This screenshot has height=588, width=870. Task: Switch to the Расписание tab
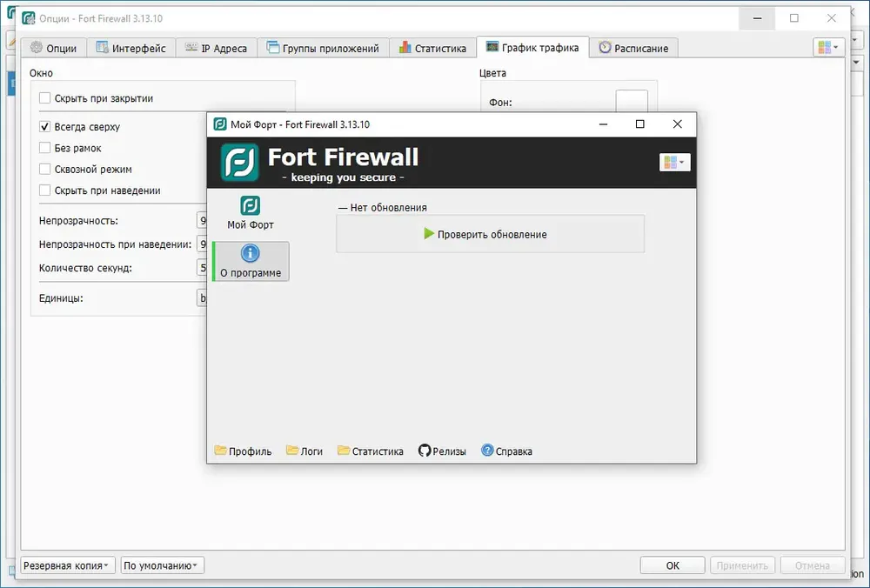point(633,48)
